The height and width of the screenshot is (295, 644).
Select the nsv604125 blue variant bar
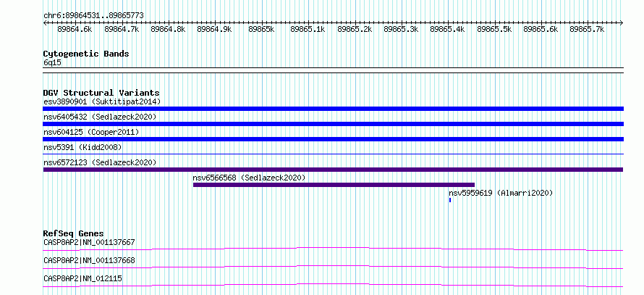click(333, 139)
